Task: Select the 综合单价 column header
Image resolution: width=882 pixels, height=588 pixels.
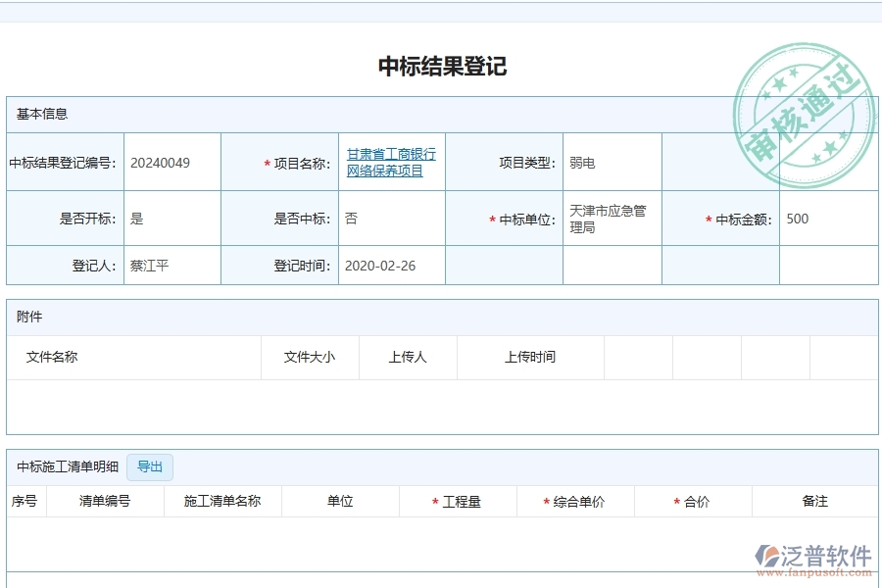Action: (x=574, y=501)
